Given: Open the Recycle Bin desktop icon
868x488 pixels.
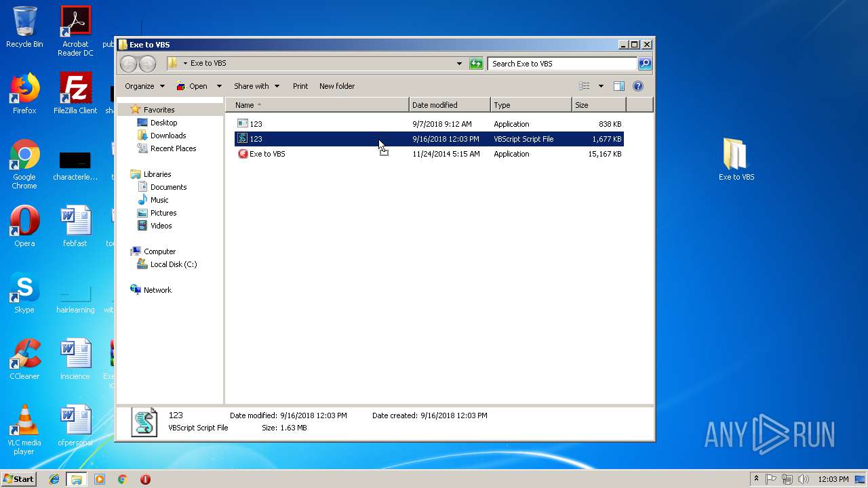Looking at the screenshot, I should [24, 27].
